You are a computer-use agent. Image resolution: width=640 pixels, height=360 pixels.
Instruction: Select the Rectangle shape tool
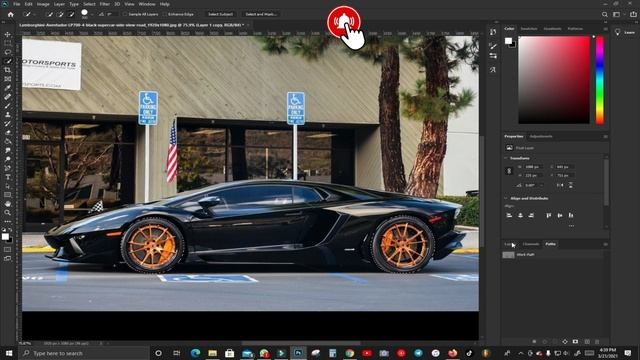(7, 195)
